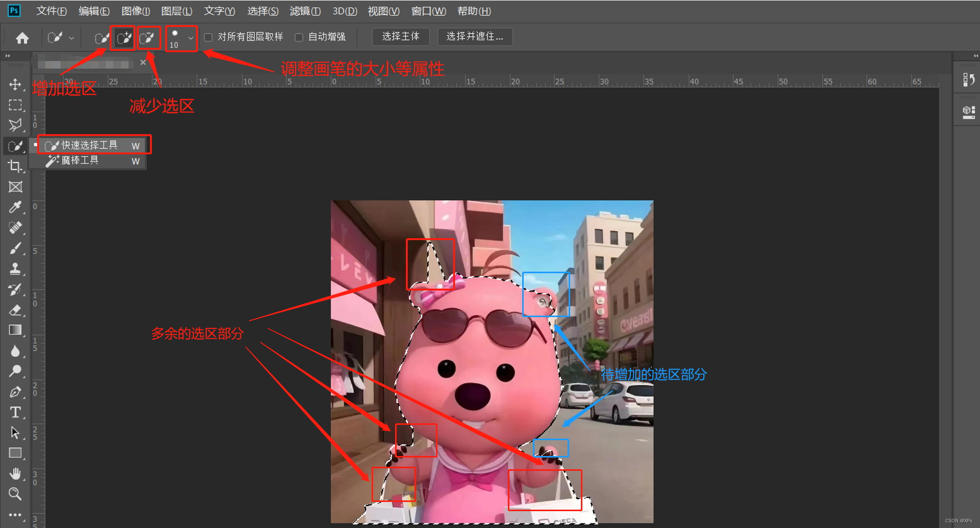Select the Rectangular Marquee tool
This screenshot has height=528, width=980.
coord(15,105)
